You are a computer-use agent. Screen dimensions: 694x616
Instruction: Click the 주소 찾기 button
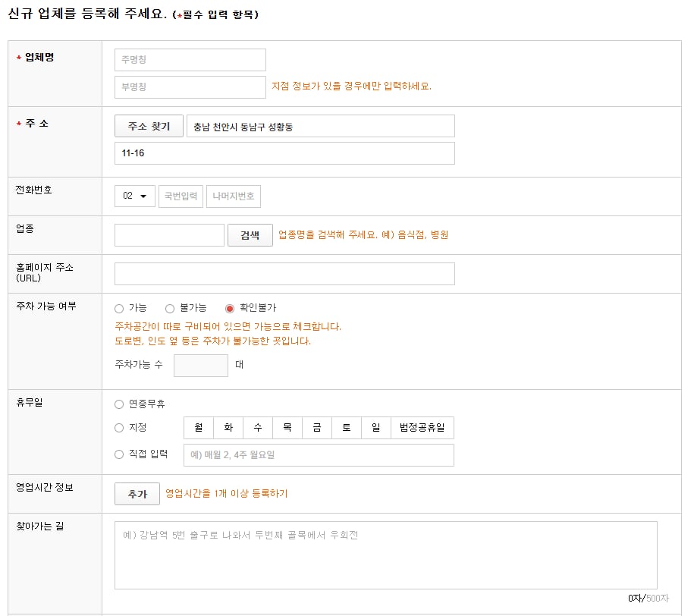point(149,126)
